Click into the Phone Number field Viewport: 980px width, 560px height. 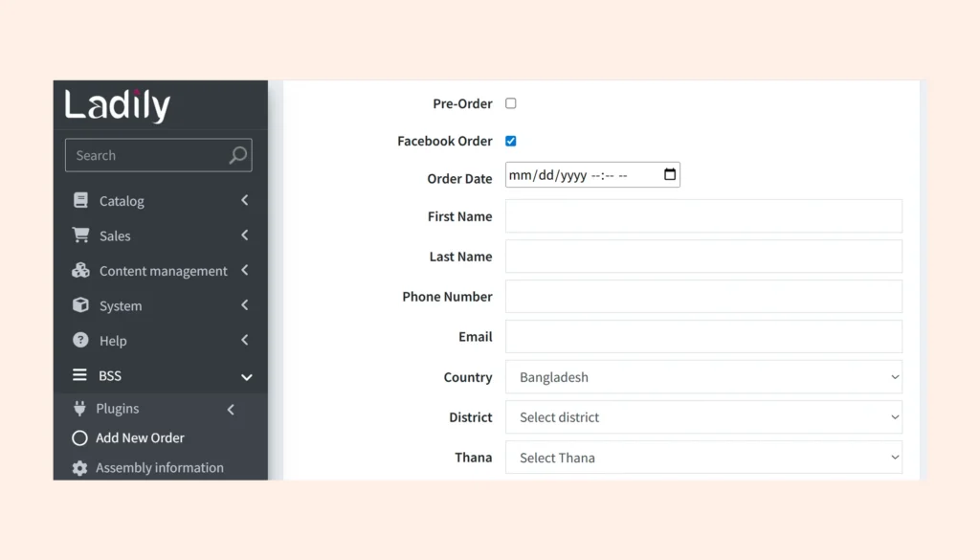click(703, 297)
